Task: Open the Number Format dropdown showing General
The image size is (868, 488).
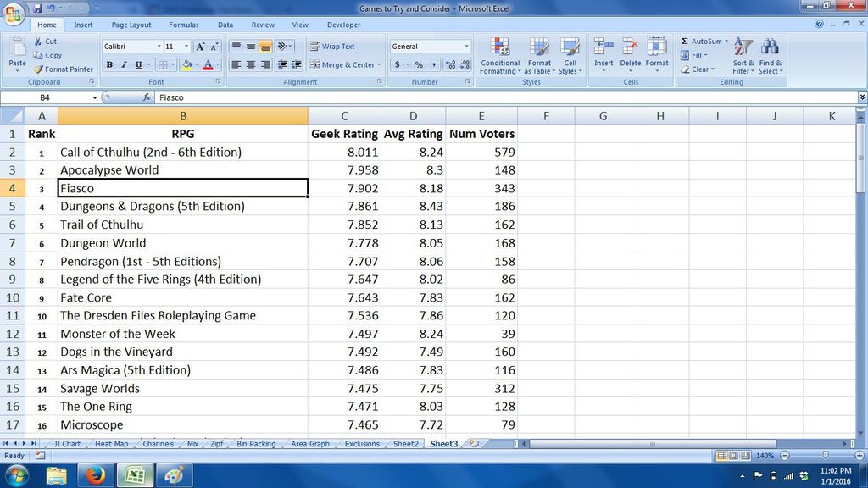Action: [467, 45]
